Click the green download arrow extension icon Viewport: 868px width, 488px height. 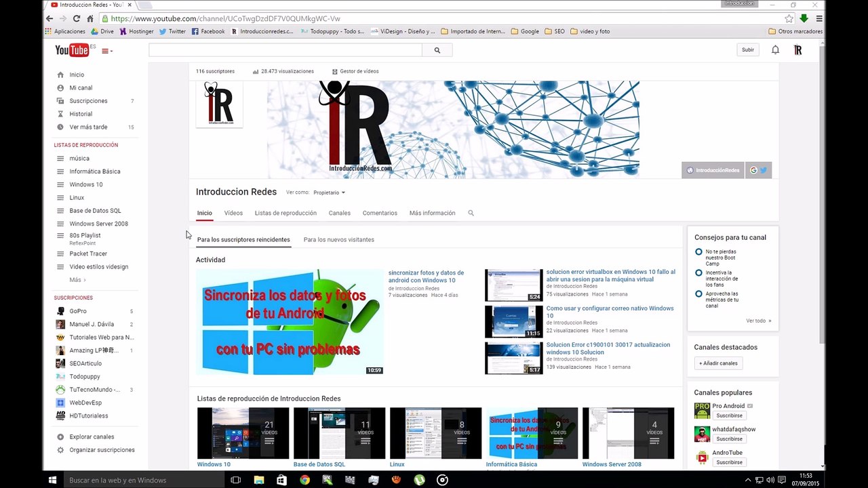tap(804, 19)
